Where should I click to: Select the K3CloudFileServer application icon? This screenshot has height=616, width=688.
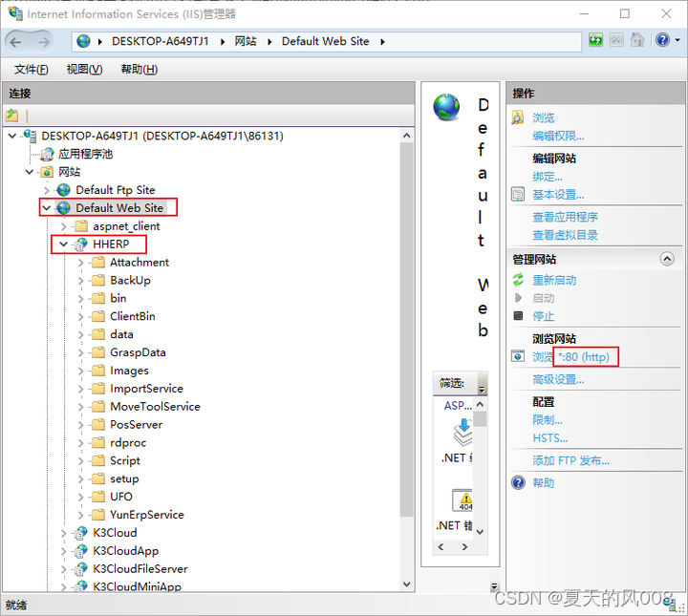80,569
